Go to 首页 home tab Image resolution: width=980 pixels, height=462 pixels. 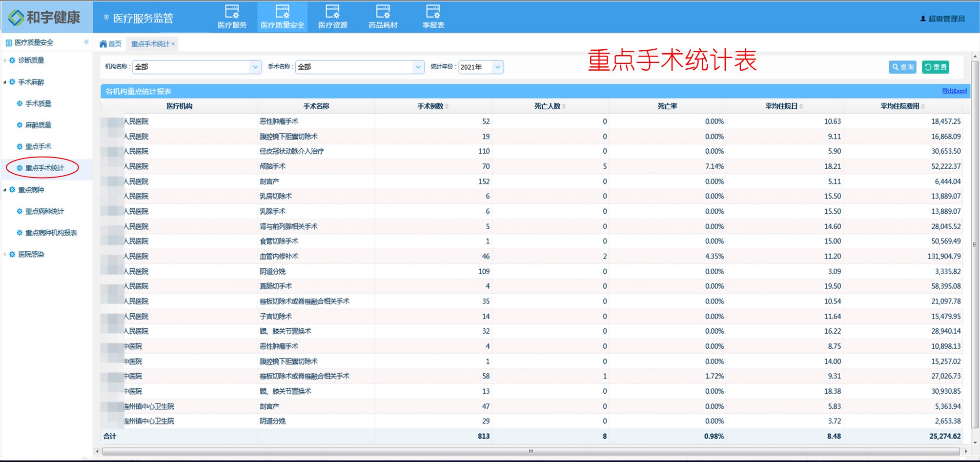111,44
